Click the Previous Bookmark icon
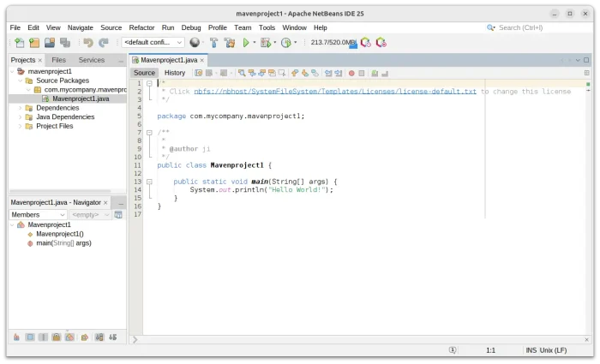This screenshot has width=600, height=364. point(295,73)
